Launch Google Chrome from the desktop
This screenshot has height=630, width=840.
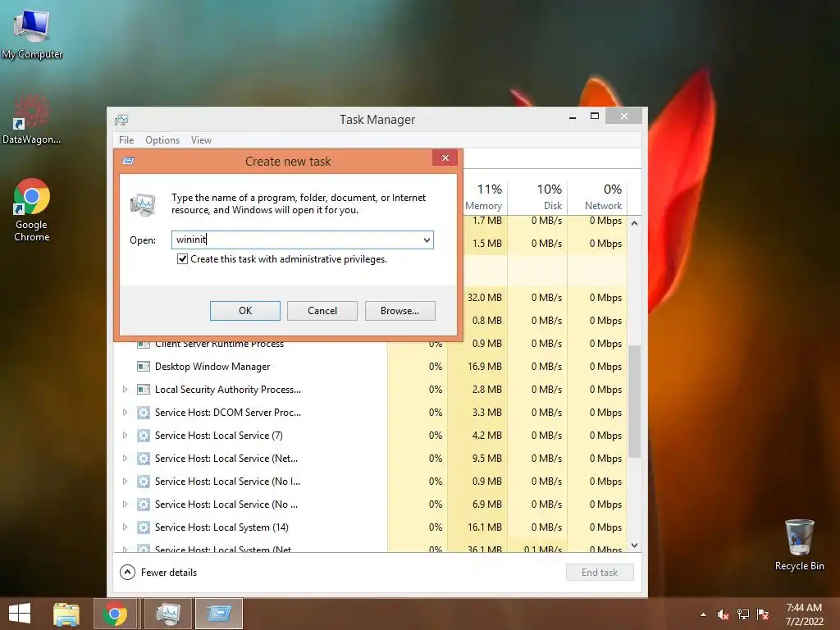coord(32,209)
